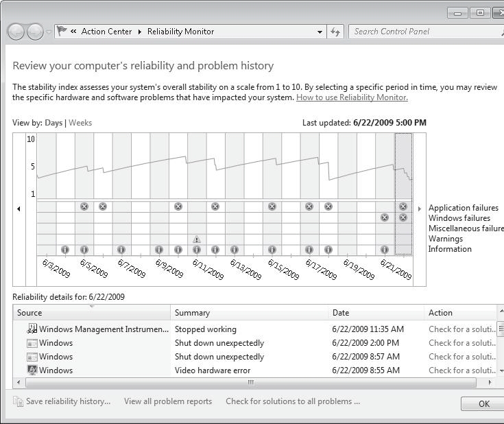Viewport: 504px width, 424px height.
Task: Click the information icon for 6/21/2009
Action: [x=385, y=250]
